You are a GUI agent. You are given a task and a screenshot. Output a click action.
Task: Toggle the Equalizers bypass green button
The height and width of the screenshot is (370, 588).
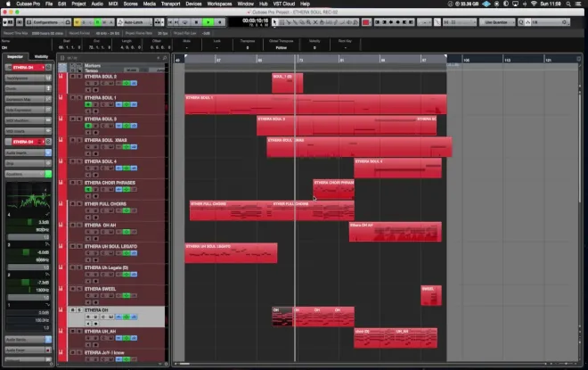[x=48, y=174]
